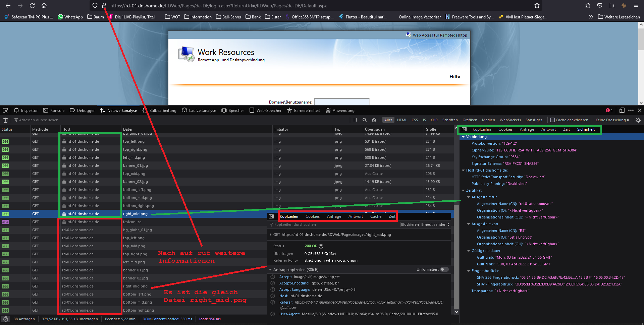Open the network search magnifier icon
The height and width of the screenshot is (325, 644).
(x=365, y=120)
